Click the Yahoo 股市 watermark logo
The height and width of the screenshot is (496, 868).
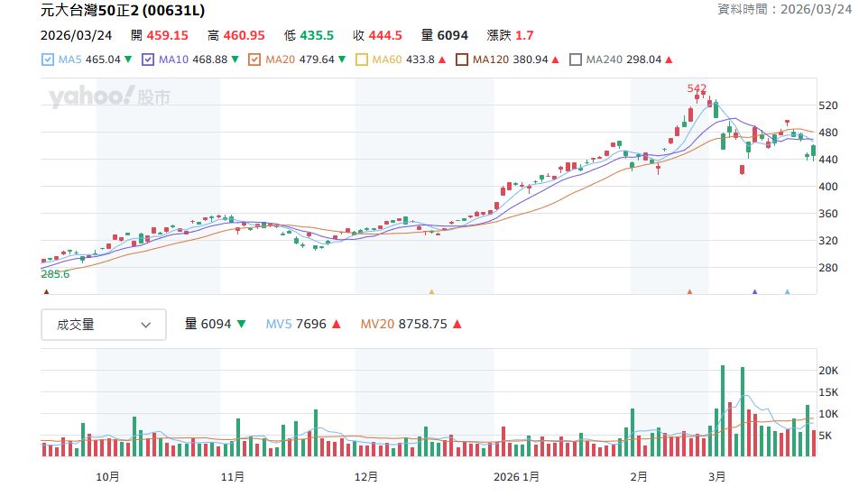click(109, 97)
